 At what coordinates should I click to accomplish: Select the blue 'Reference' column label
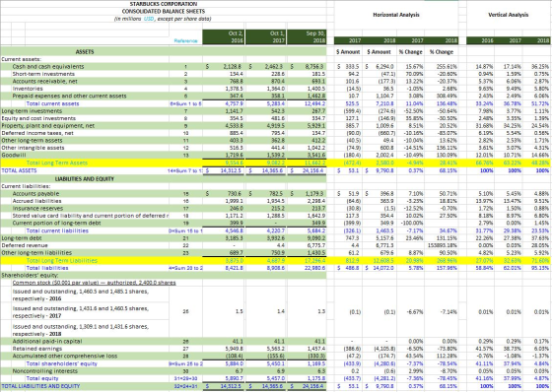185,40
